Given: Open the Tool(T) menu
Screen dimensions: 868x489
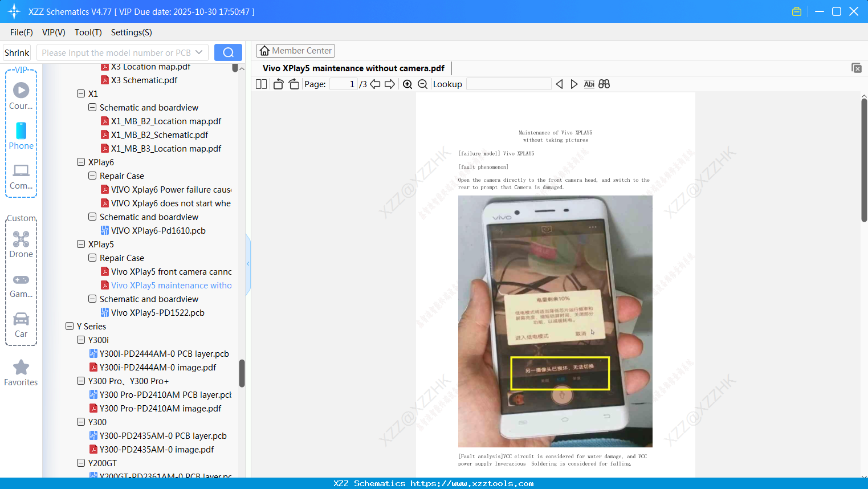Looking at the screenshot, I should click(x=88, y=32).
